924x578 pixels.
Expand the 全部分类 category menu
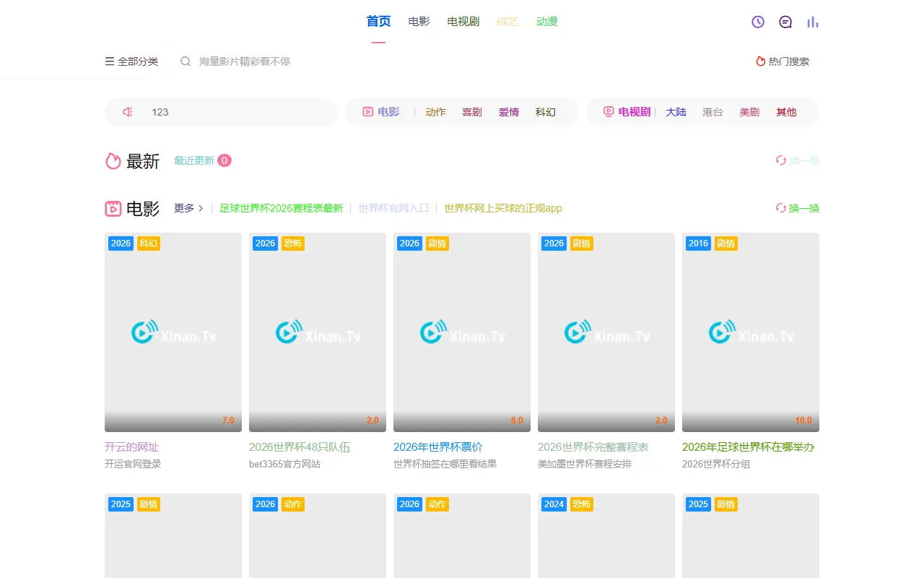tap(131, 61)
